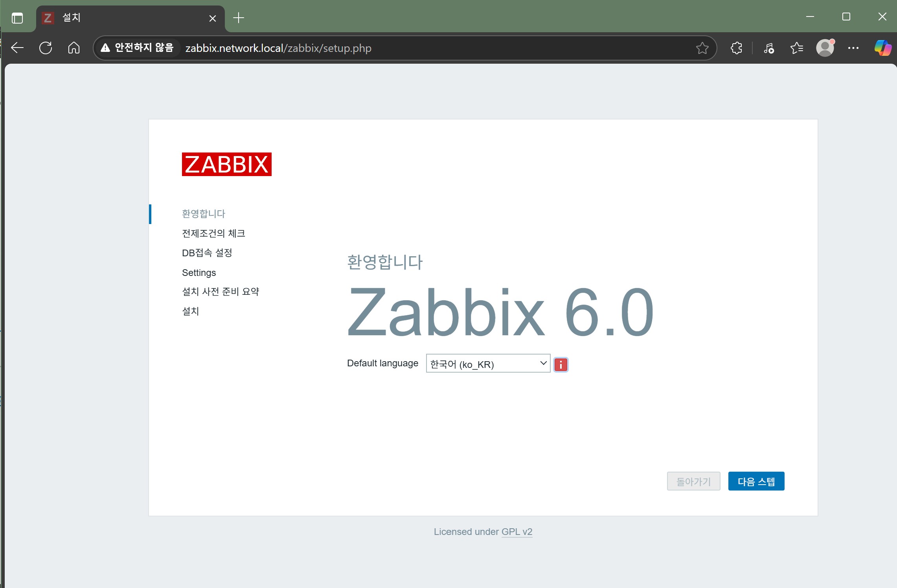This screenshot has width=897, height=588.
Task: Select the 전제조건의 체크 setup step
Action: click(213, 233)
